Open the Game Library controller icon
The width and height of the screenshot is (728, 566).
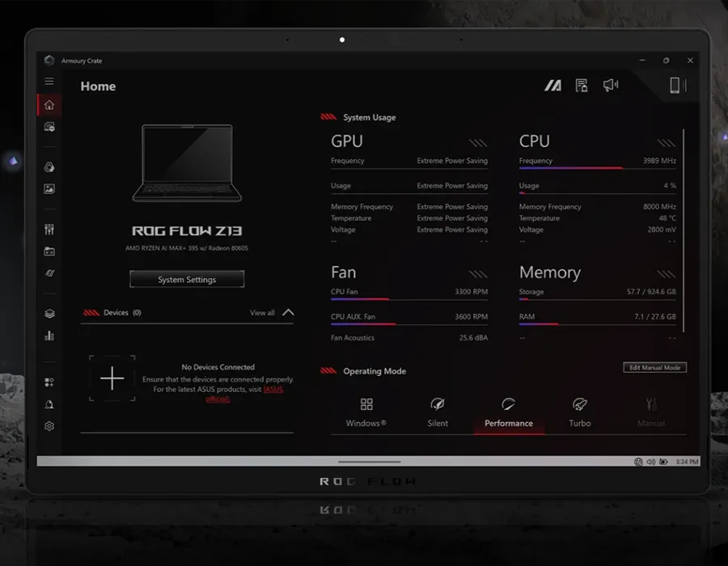click(49, 251)
